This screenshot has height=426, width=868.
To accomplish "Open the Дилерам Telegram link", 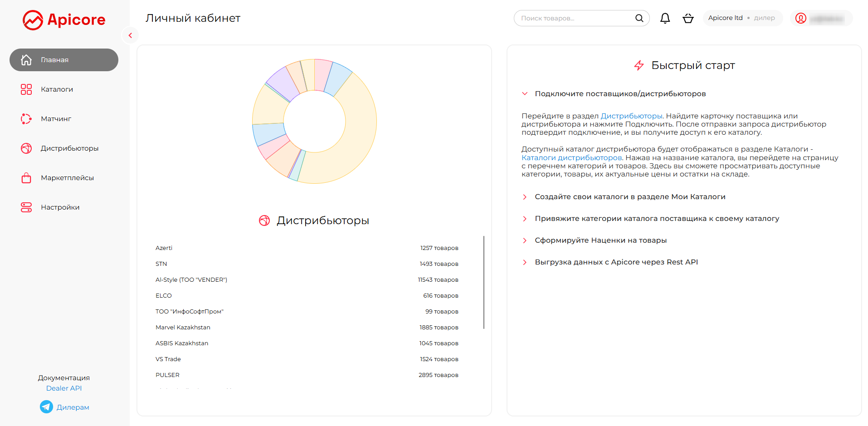I will coord(73,407).
